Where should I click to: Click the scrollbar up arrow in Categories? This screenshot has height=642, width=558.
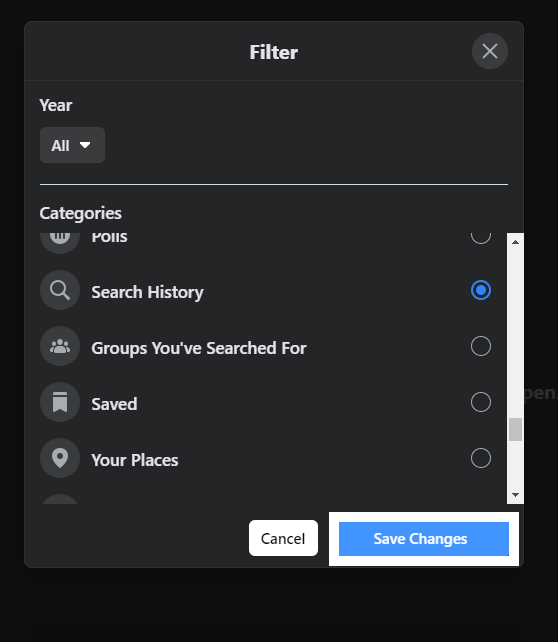click(515, 242)
